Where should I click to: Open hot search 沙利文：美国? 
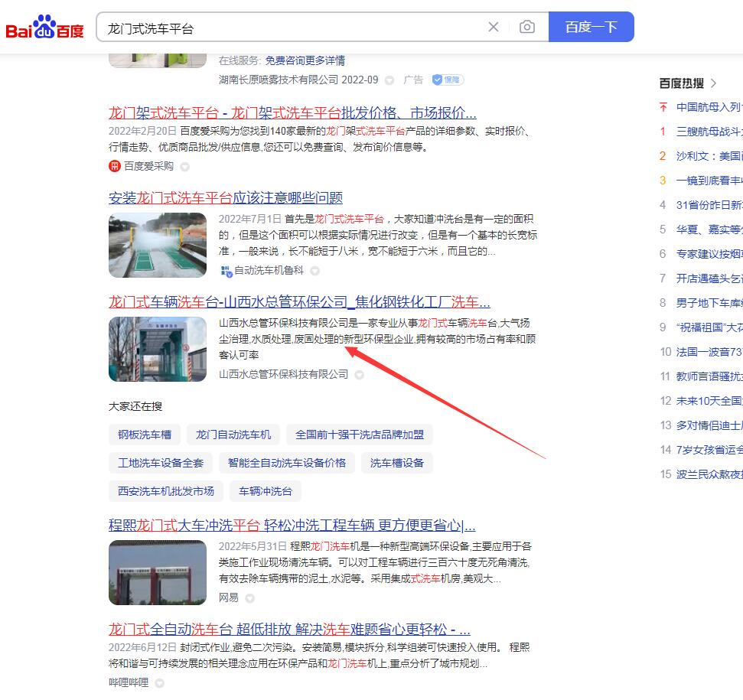[709, 156]
